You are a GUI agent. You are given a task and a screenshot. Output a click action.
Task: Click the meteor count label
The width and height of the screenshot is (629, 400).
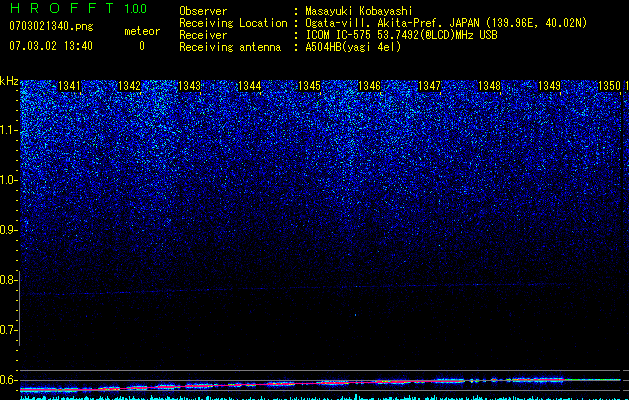[142, 31]
